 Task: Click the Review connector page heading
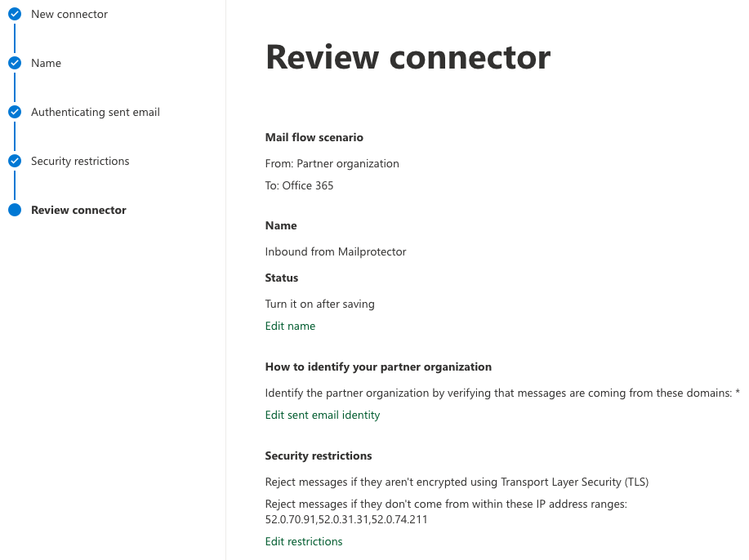pos(408,57)
